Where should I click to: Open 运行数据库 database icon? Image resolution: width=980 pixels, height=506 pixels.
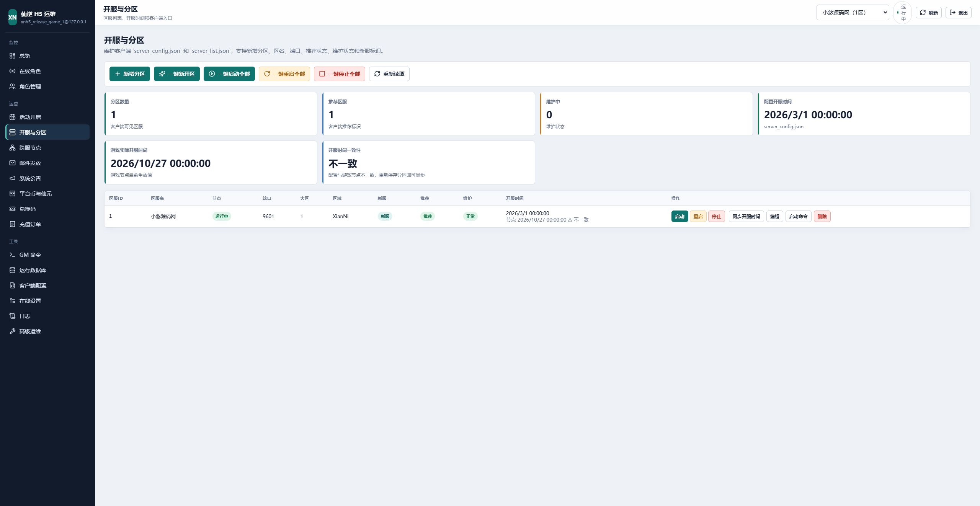(12, 270)
